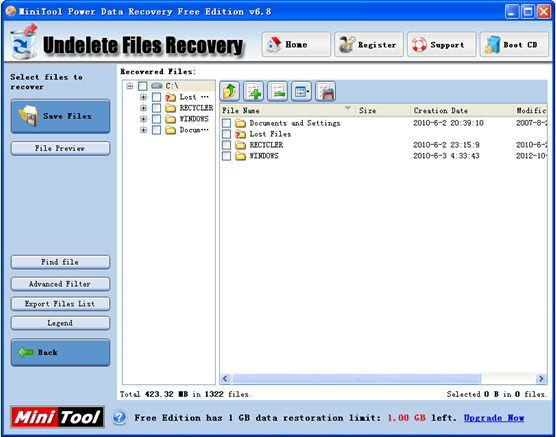
Task: Check the Documents and Settings file checkbox
Action: click(226, 123)
